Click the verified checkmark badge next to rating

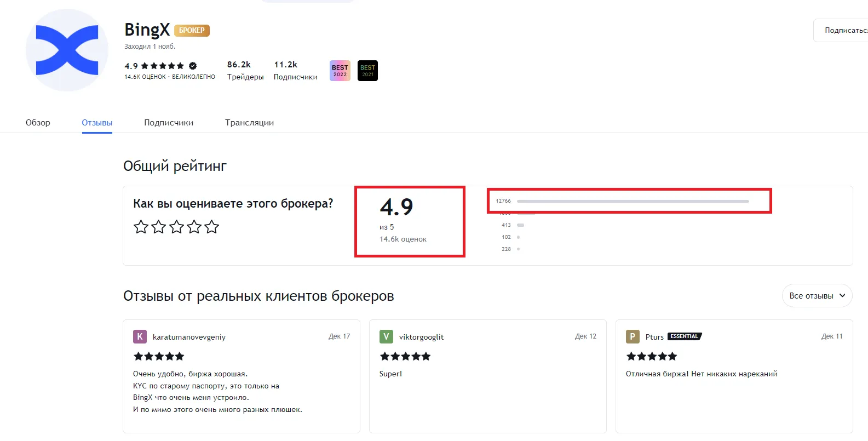[x=193, y=66]
